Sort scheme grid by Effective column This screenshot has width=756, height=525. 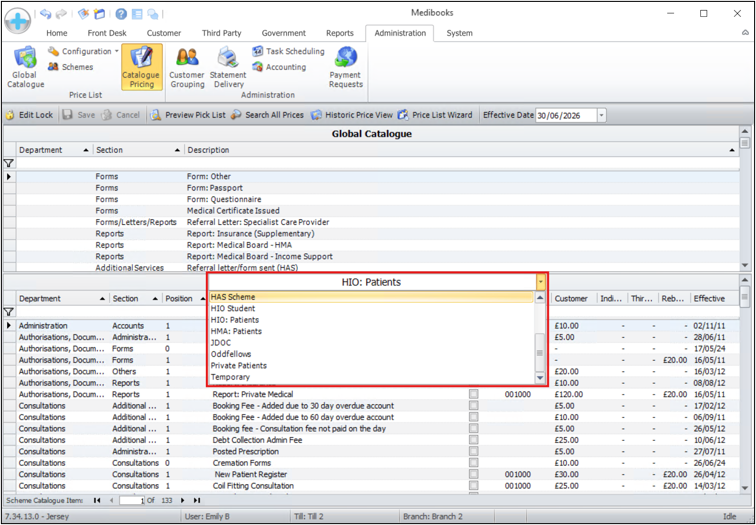tap(714, 298)
